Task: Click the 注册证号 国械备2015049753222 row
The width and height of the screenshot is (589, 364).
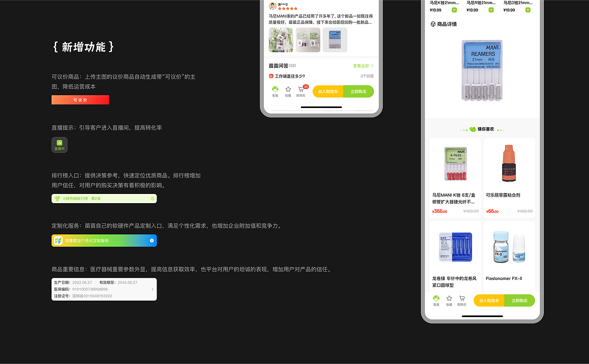Action: click(83, 296)
